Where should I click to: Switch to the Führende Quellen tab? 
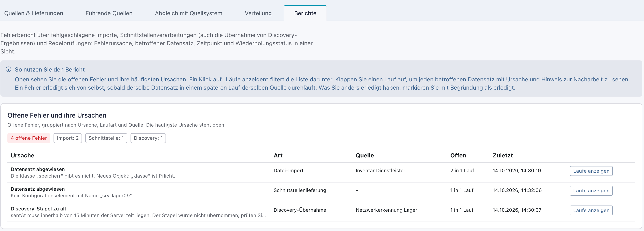click(109, 13)
